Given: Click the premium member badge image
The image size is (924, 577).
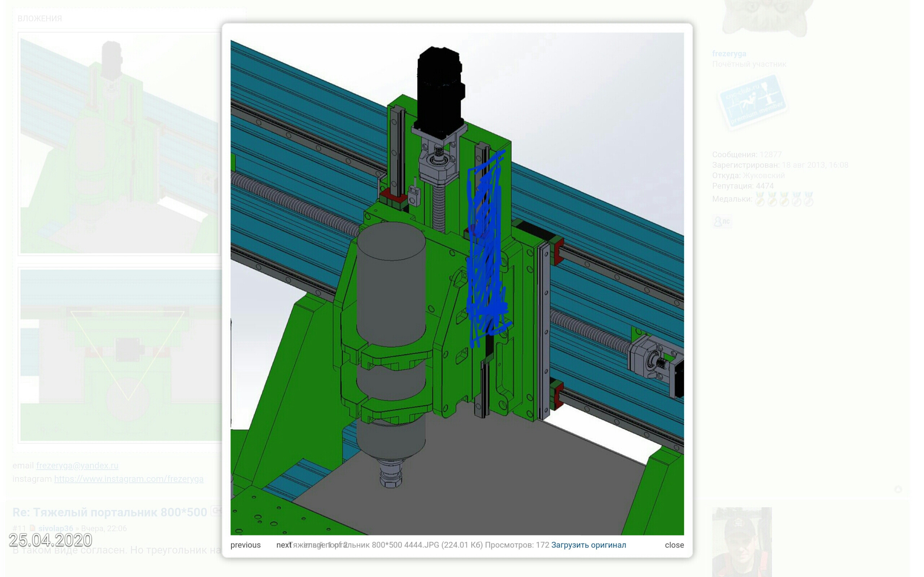Looking at the screenshot, I should click(x=752, y=101).
